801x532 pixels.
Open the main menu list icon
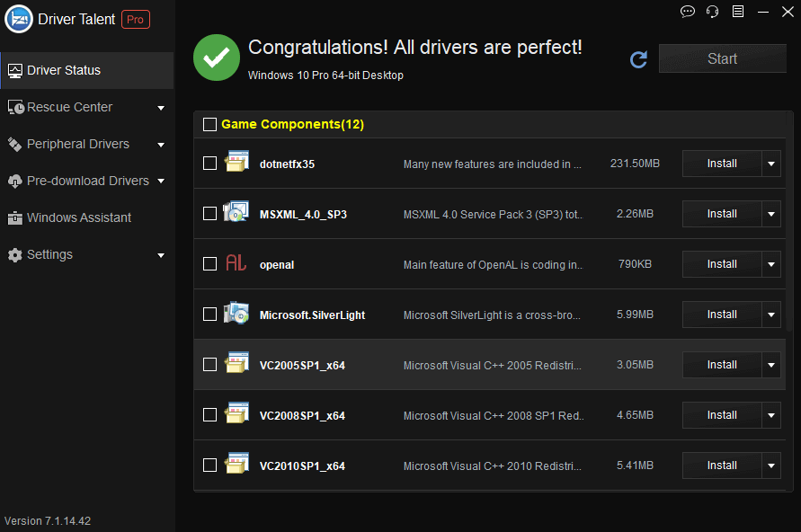coord(738,11)
